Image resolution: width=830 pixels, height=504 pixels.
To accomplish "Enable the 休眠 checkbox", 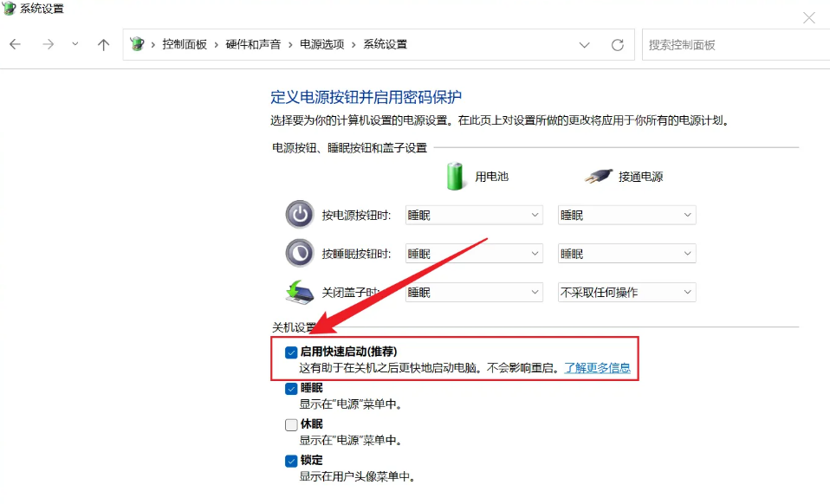I will coord(291,425).
